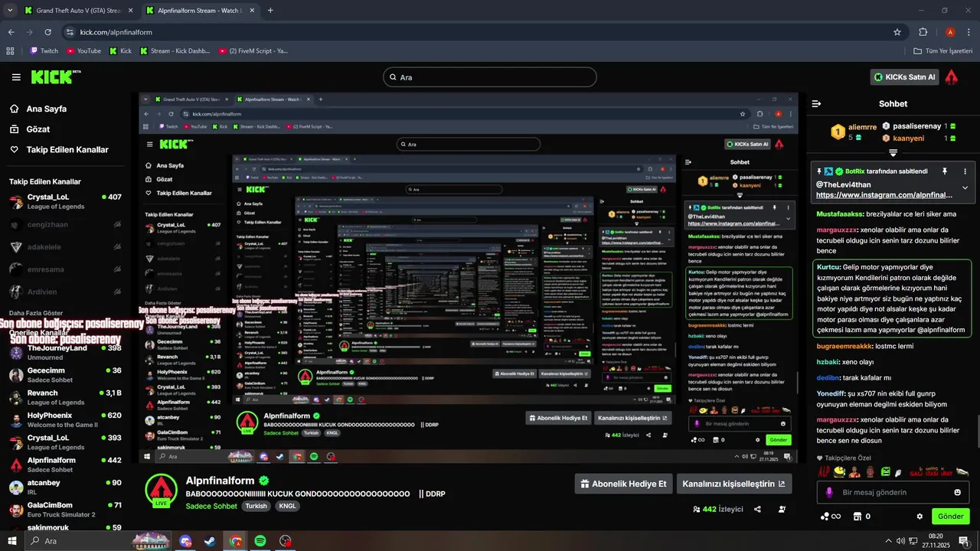Open Steam from the taskbar

(x=210, y=541)
